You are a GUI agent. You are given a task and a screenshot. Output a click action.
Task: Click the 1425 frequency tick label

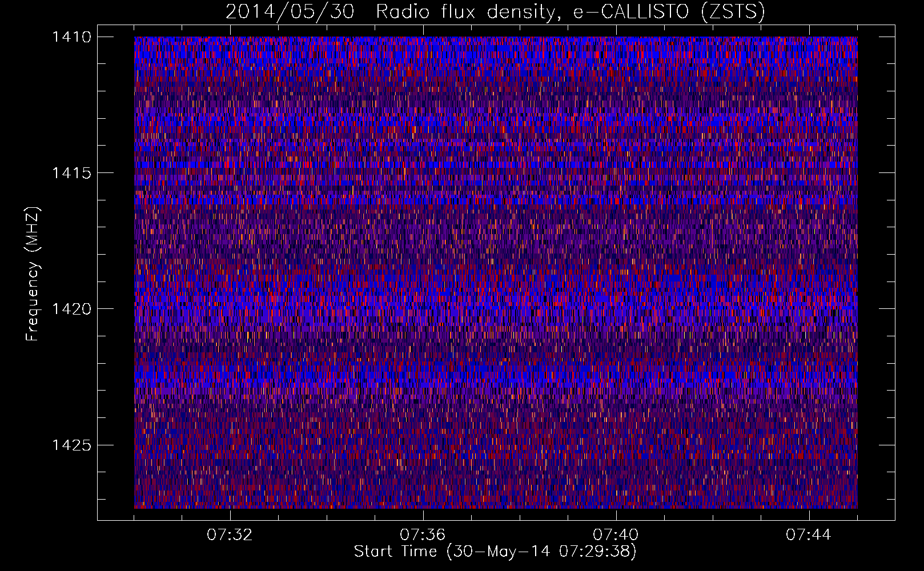click(71, 445)
